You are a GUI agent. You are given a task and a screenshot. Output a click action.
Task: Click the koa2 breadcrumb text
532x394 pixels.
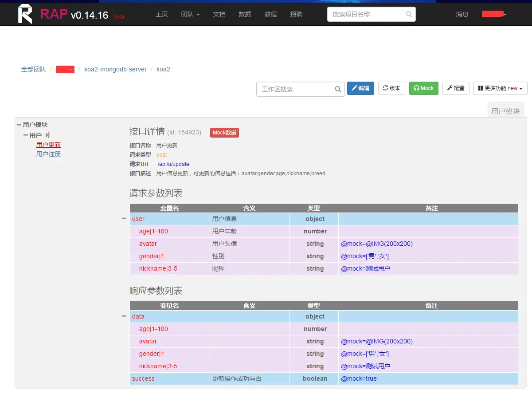tap(163, 69)
